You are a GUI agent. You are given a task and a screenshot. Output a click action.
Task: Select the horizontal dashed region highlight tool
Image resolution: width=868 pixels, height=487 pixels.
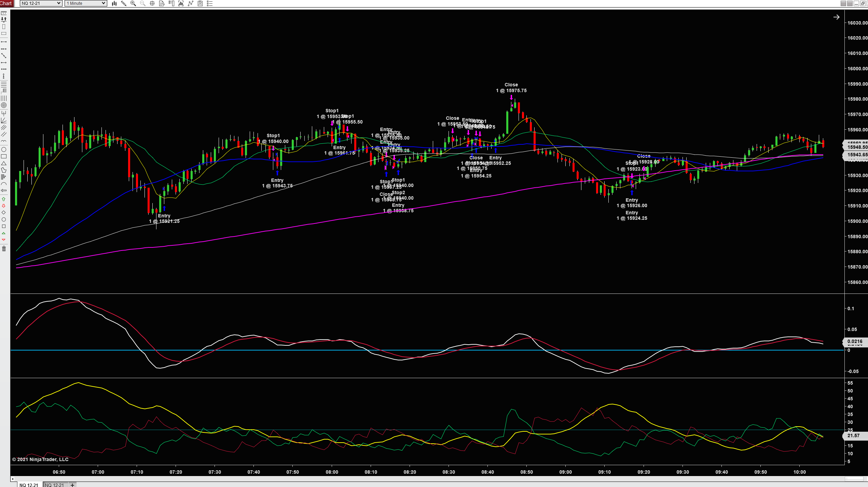pos(4,33)
